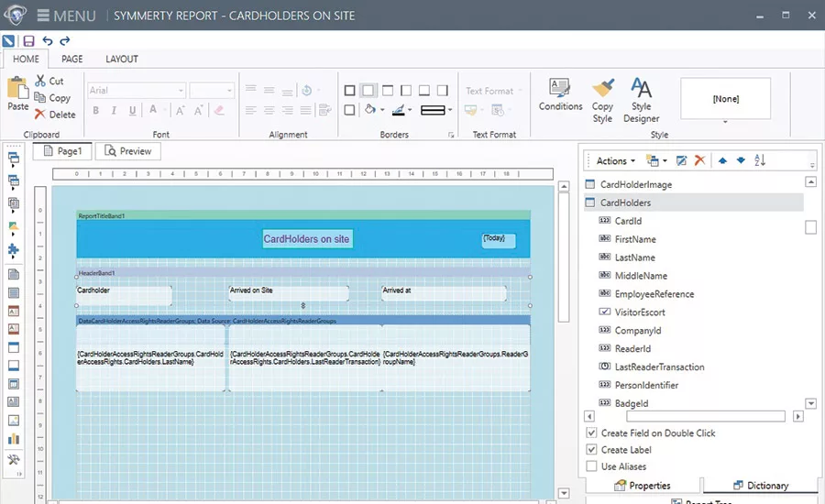Toggle bold font formatting

pos(95,111)
